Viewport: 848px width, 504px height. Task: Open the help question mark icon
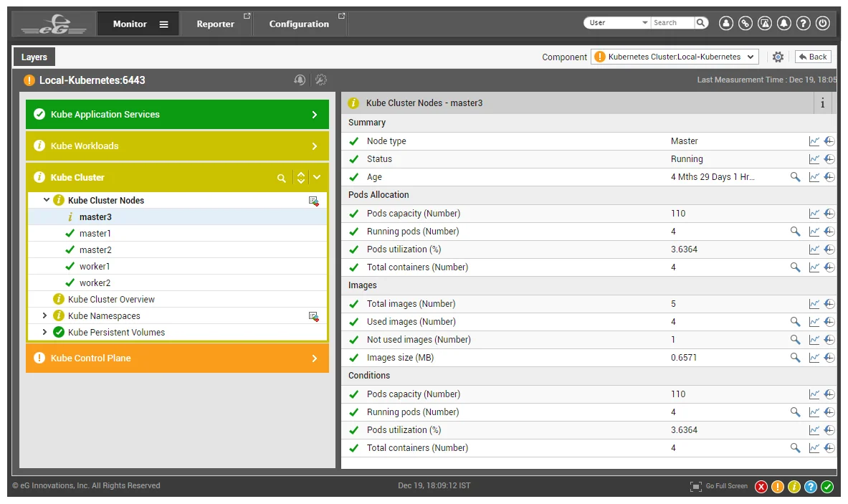803,23
